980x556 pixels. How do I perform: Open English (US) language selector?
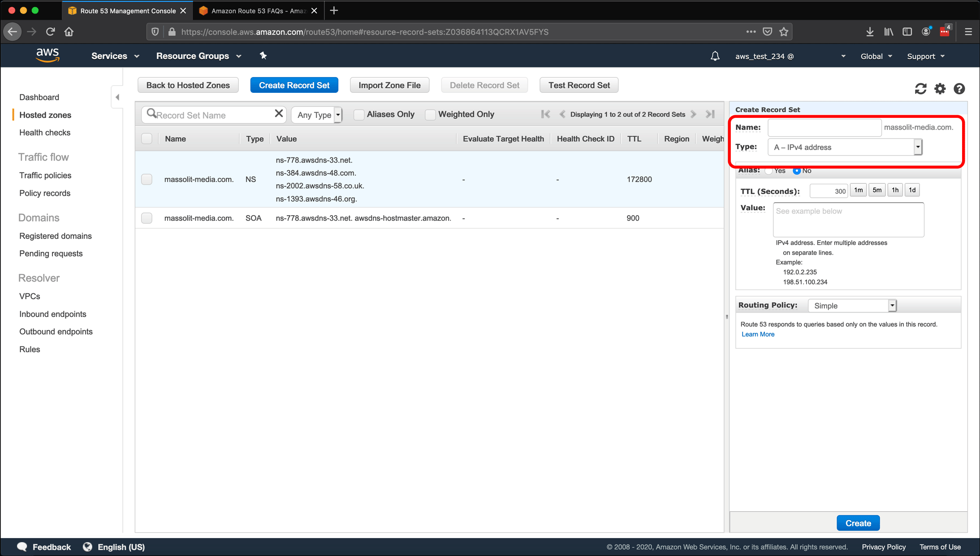pyautogui.click(x=114, y=547)
